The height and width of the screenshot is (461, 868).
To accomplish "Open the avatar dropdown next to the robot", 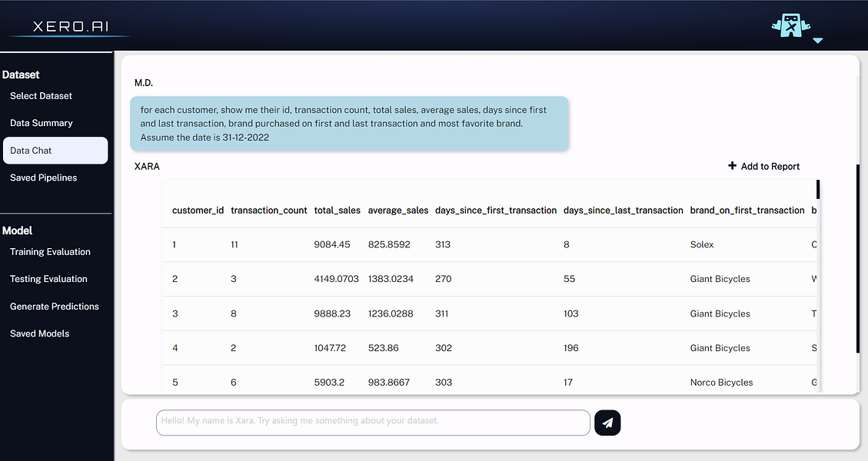I will pyautogui.click(x=818, y=40).
